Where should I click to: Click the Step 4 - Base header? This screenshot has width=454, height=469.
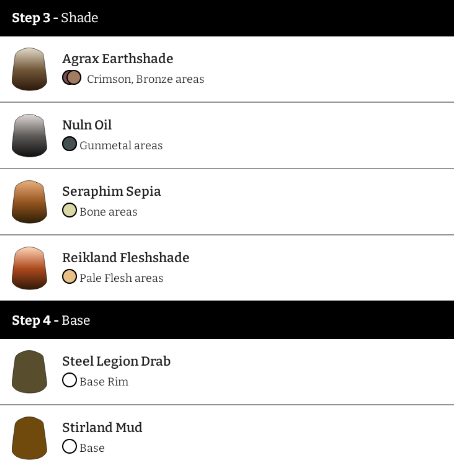[227, 320]
